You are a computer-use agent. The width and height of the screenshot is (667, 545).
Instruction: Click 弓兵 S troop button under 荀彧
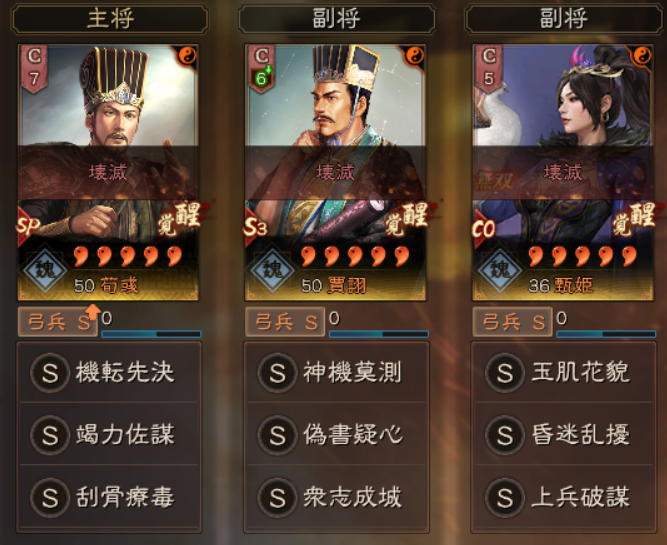(x=58, y=322)
